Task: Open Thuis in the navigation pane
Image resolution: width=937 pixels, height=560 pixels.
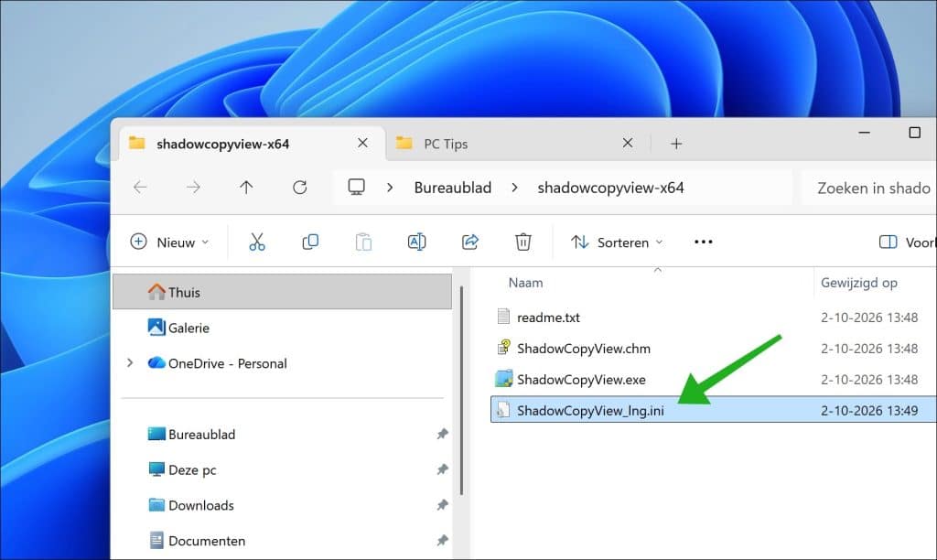Action: (282, 292)
